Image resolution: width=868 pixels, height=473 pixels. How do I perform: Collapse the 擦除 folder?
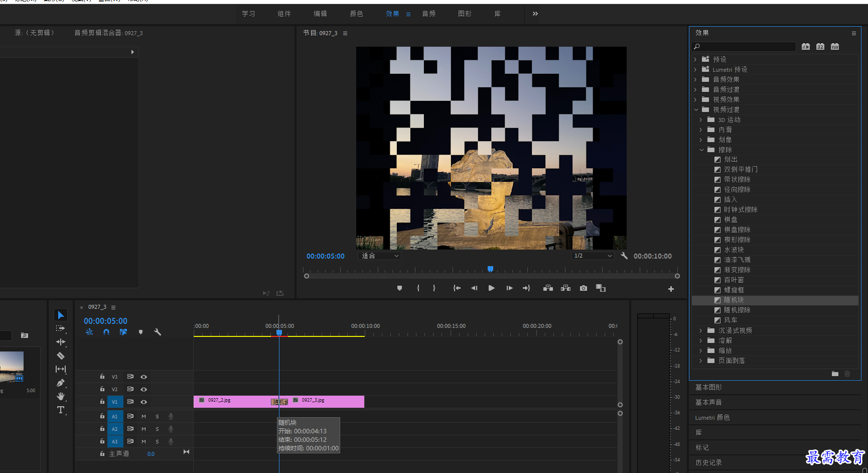coord(701,150)
